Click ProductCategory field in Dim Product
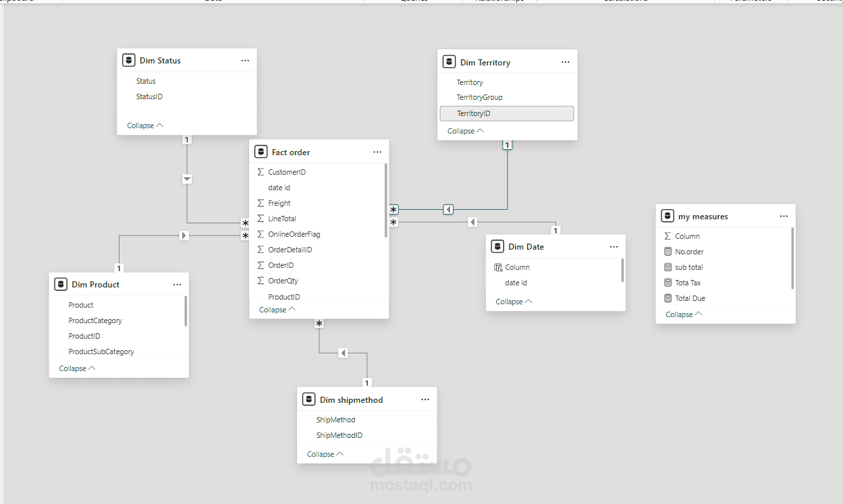 point(95,320)
